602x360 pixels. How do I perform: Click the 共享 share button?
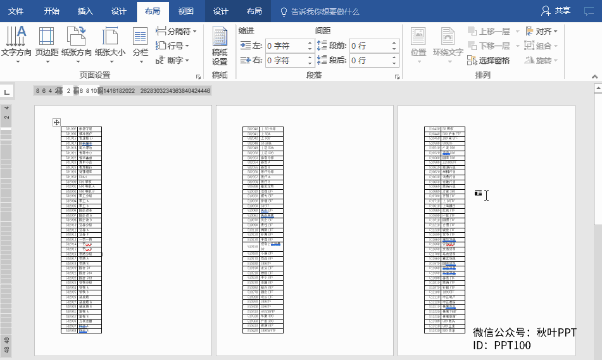click(x=556, y=11)
